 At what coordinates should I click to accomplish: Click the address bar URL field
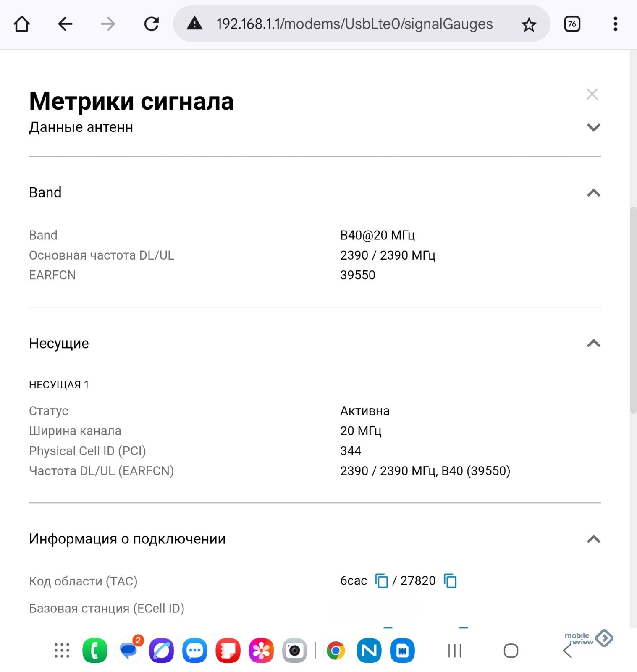click(354, 24)
